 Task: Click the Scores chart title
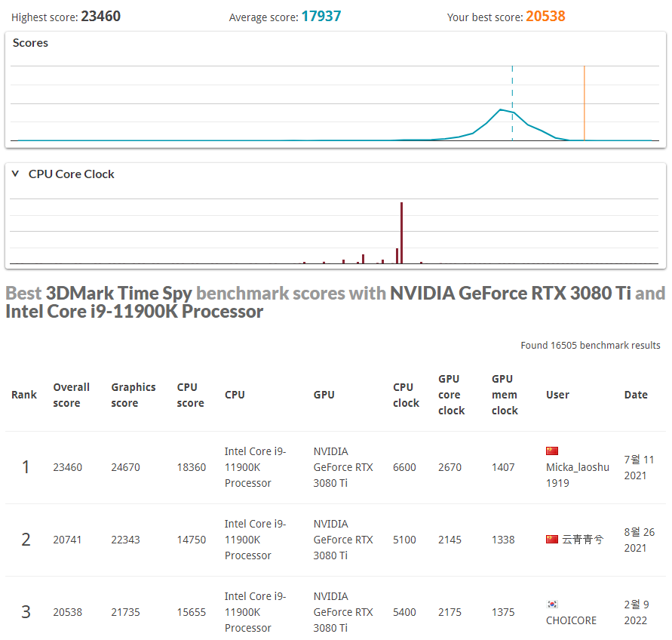point(30,43)
